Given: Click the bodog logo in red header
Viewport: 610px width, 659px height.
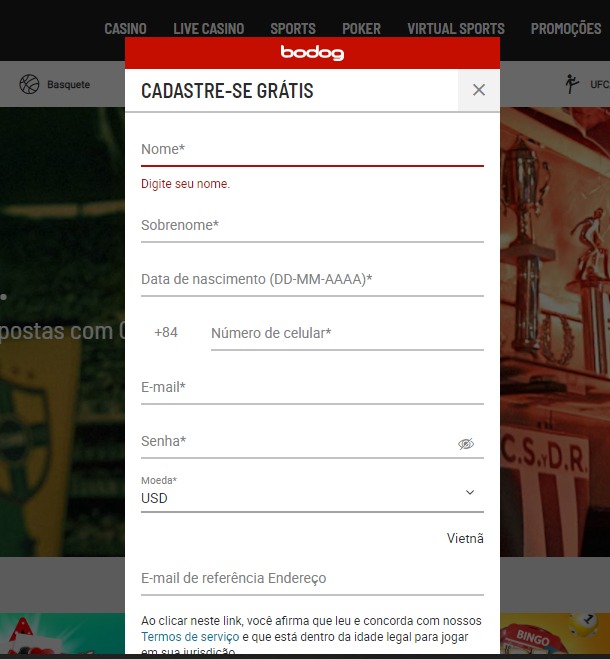Looking at the screenshot, I should (x=312, y=53).
